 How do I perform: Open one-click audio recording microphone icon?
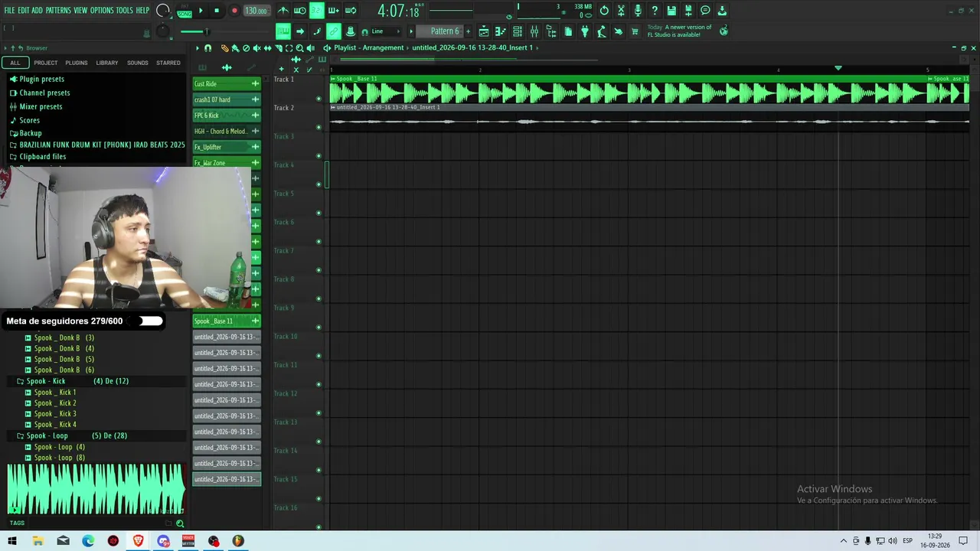639,11
